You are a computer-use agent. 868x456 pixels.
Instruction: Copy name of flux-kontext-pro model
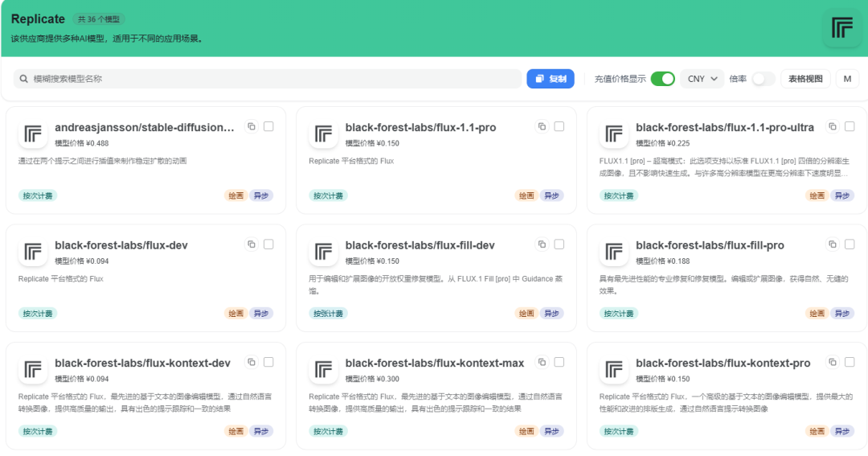(x=833, y=363)
